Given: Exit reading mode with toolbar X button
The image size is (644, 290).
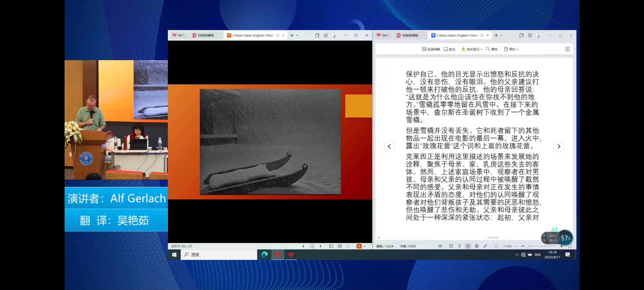Looking at the screenshot, I should click(x=568, y=49).
